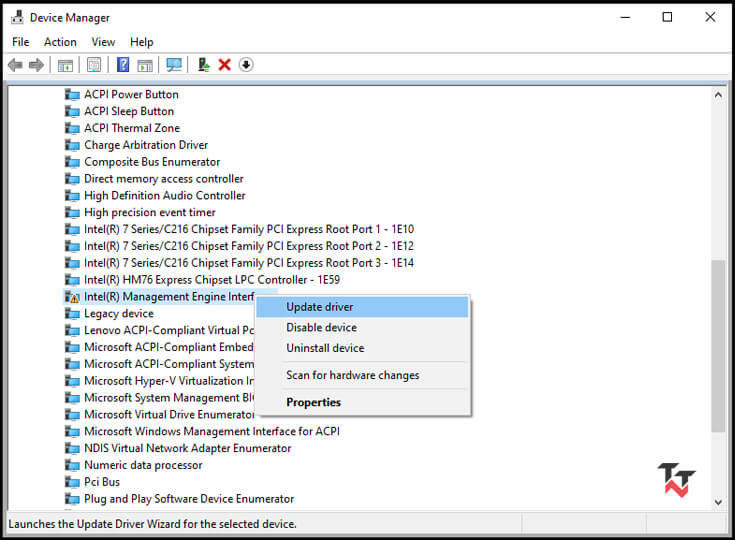
Task: Select PCI Express Root Port 2 - 1E12
Action: tap(249, 246)
